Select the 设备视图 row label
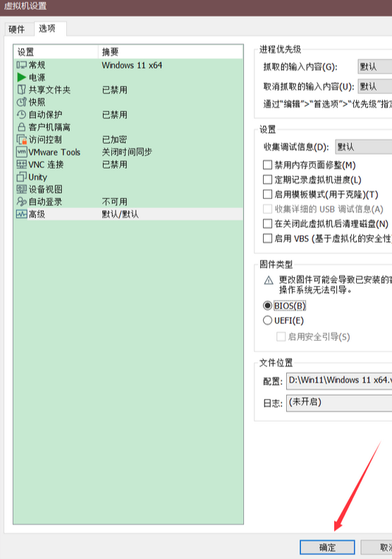The width and height of the screenshot is (392, 559). click(46, 189)
